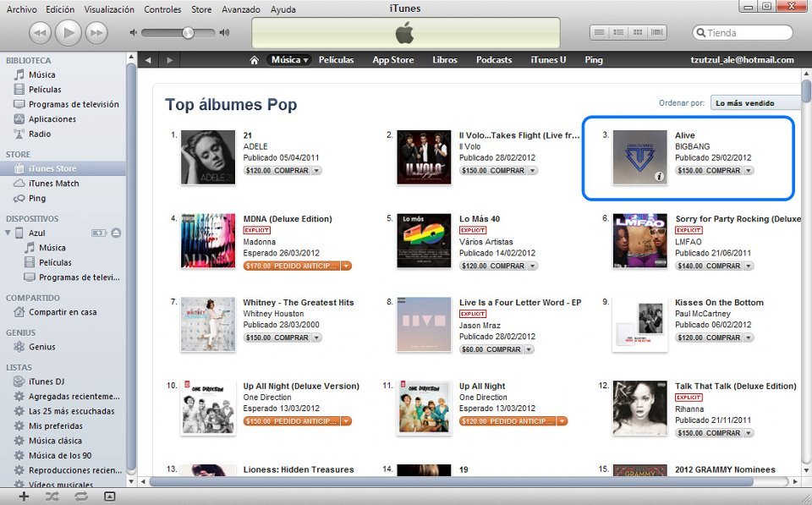The height and width of the screenshot is (505, 812).
Task: Click the Play button
Action: (68, 33)
